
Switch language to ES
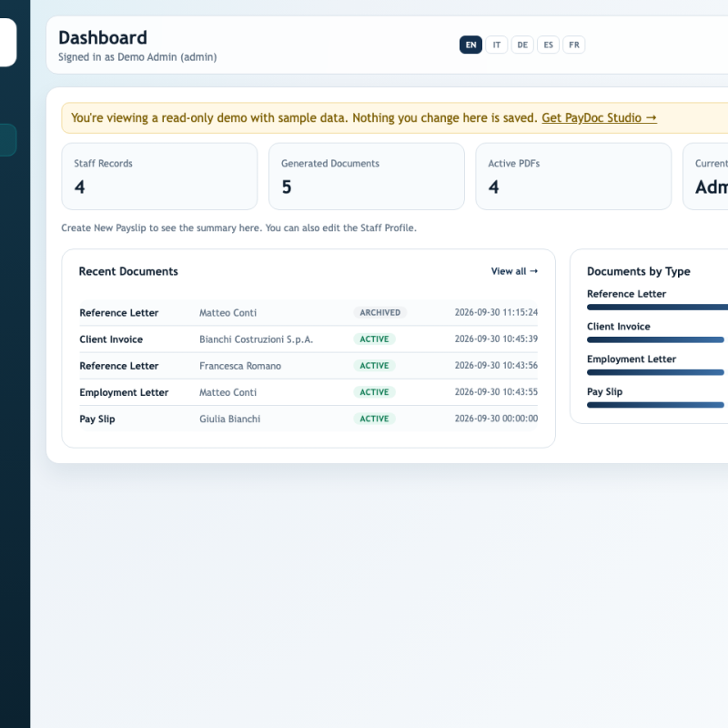[549, 45]
